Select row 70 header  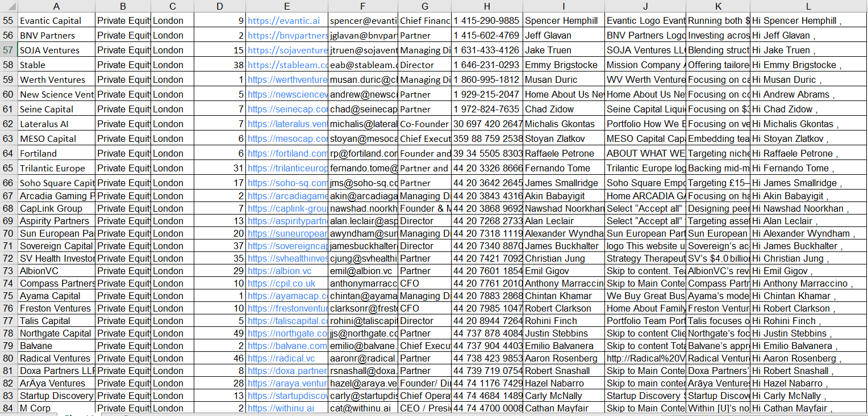pyautogui.click(x=8, y=233)
